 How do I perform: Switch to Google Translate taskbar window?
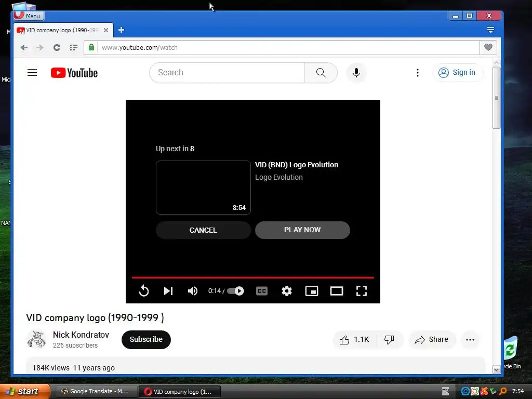click(x=96, y=392)
